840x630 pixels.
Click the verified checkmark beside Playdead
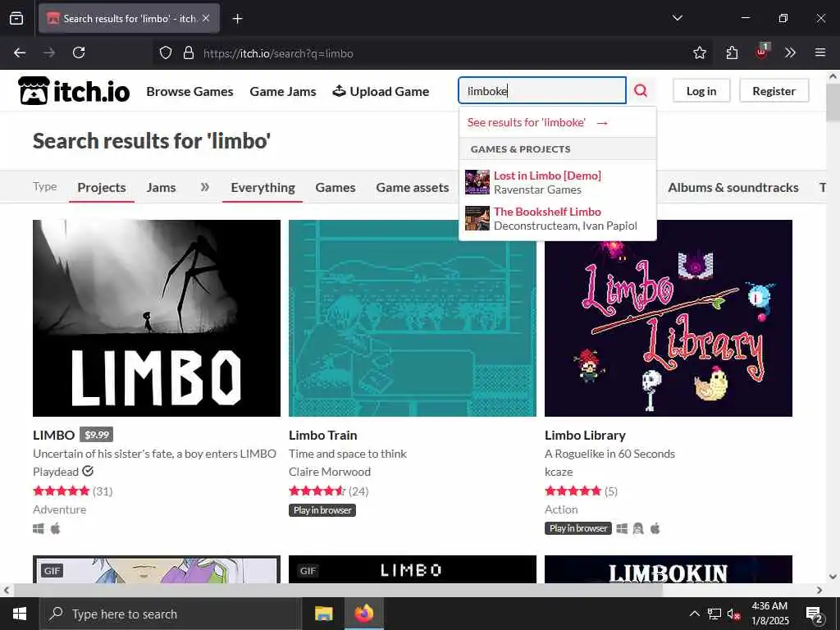[88, 471]
